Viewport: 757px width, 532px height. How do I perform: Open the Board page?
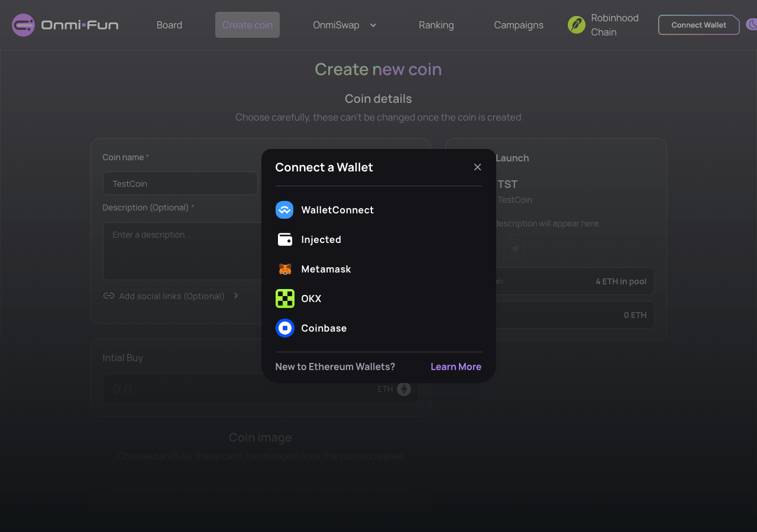[169, 25]
